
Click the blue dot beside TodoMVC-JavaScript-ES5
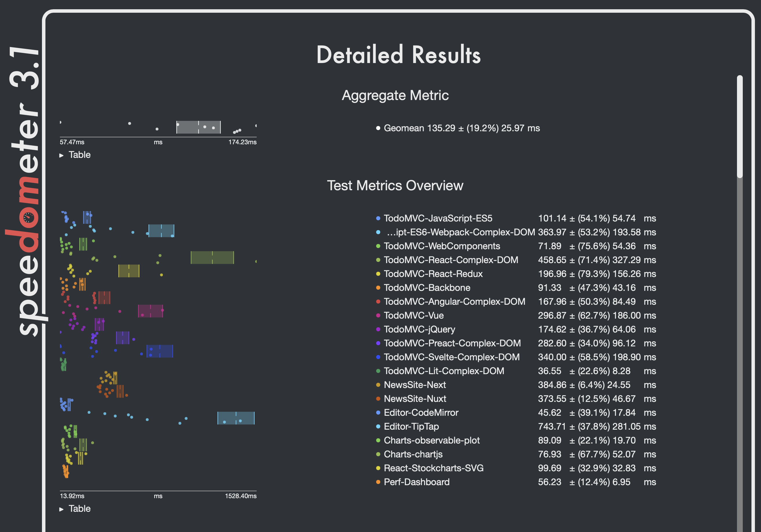tap(378, 218)
